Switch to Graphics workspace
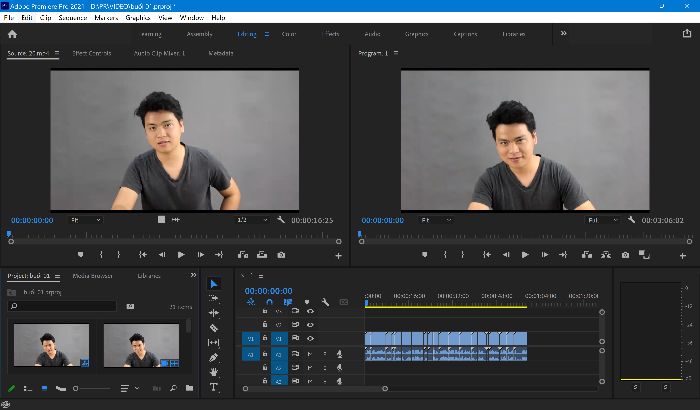The image size is (700, 410). tap(417, 34)
